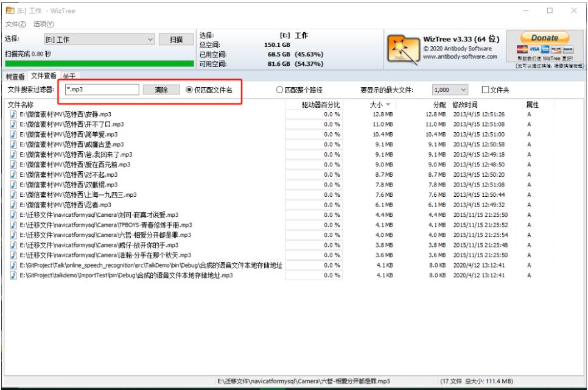Click mp3 icon beside TFBOYS-青春修炼手册.mp3
This screenshot has height=390, width=588.
[13, 225]
